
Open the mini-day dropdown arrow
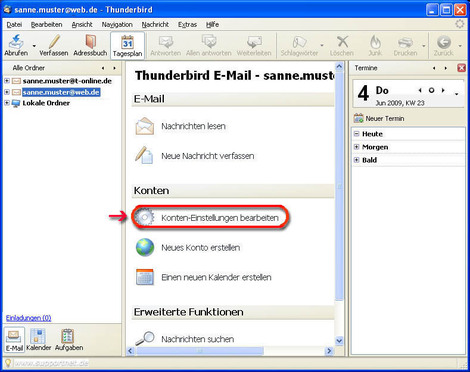click(x=457, y=94)
